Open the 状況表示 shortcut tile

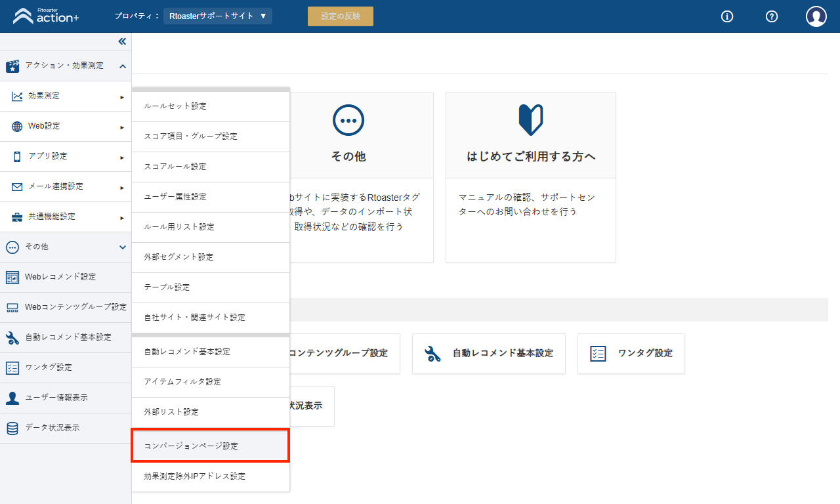click(x=312, y=406)
